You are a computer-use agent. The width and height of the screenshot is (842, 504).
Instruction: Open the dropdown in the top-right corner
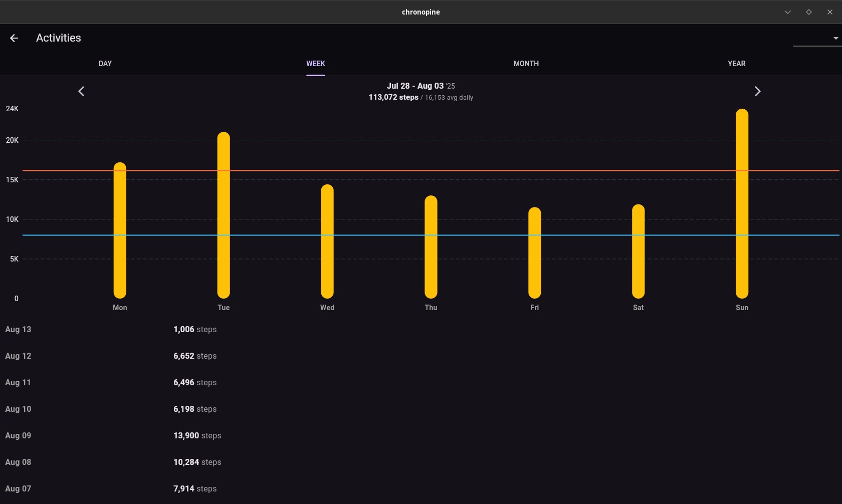tap(817, 38)
